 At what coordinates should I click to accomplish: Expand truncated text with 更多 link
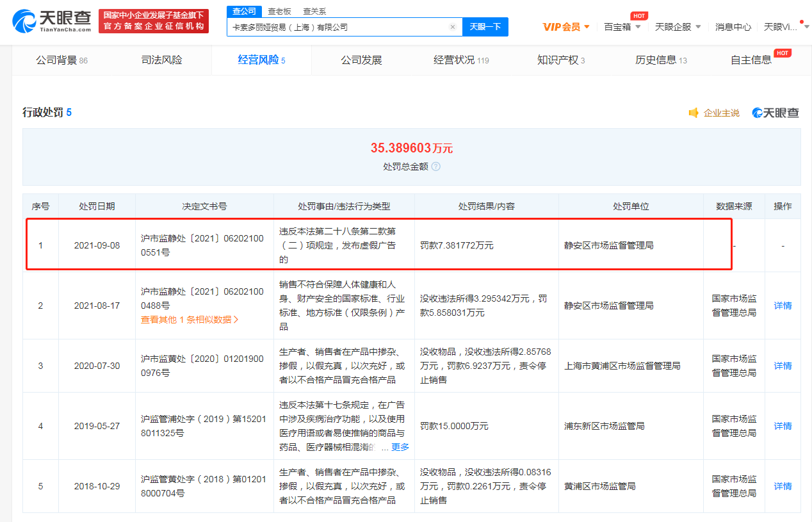(x=400, y=447)
